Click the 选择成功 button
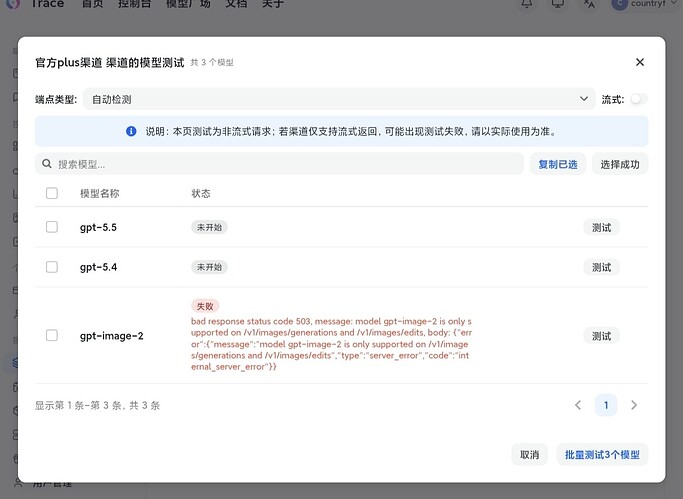This screenshot has width=683, height=499. pos(619,164)
